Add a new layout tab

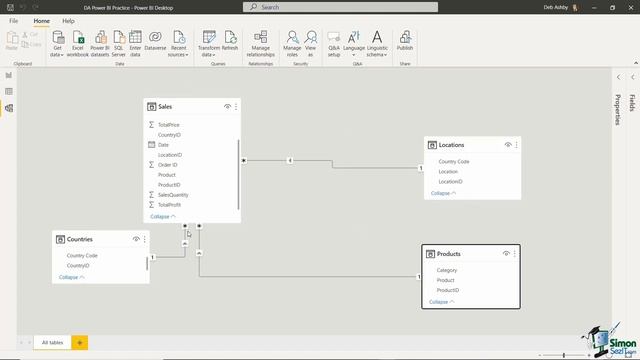point(80,342)
